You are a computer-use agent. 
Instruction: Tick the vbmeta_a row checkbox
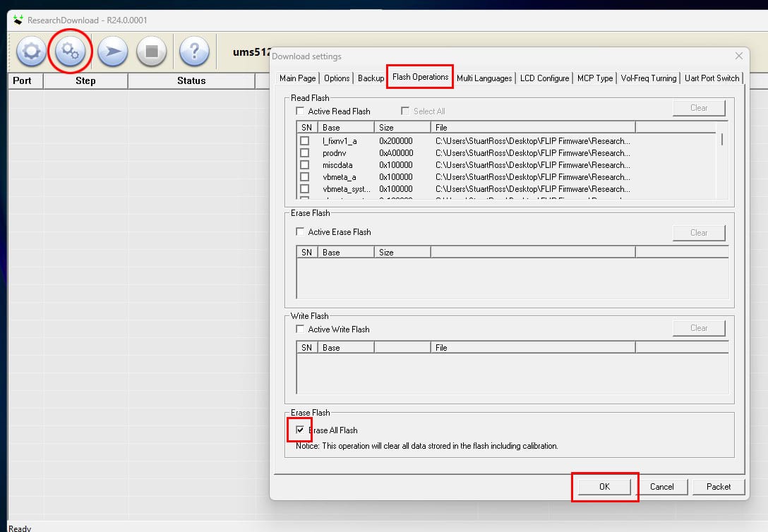tap(305, 176)
